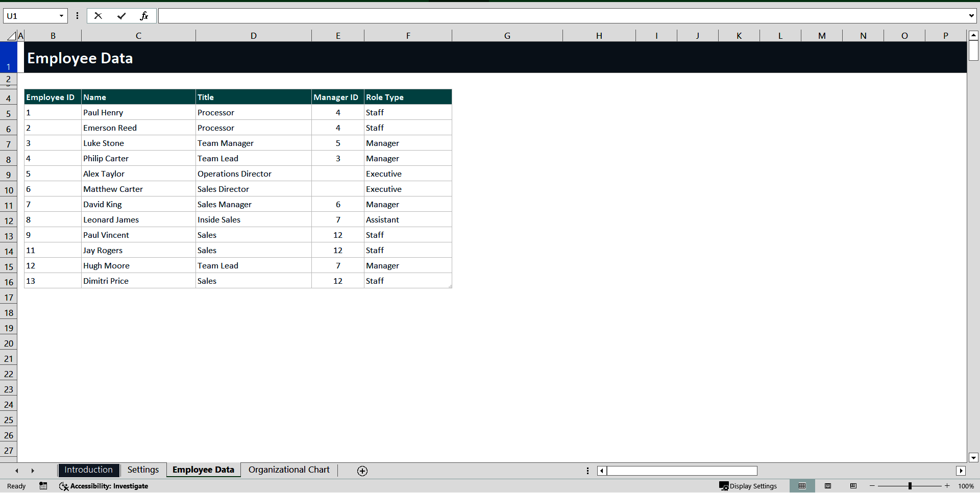Viewport: 980px width, 493px height.
Task: Click the Cancel (X) icon in formula bar
Action: [98, 16]
